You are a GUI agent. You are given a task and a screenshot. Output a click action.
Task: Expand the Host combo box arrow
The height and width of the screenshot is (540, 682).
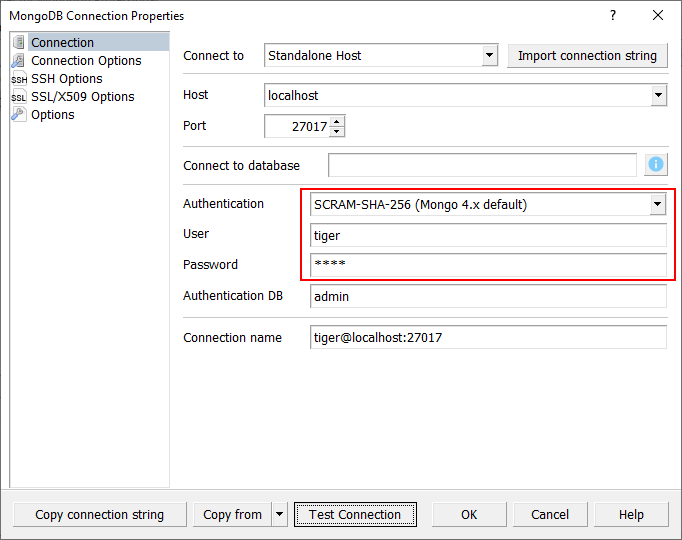pos(658,96)
